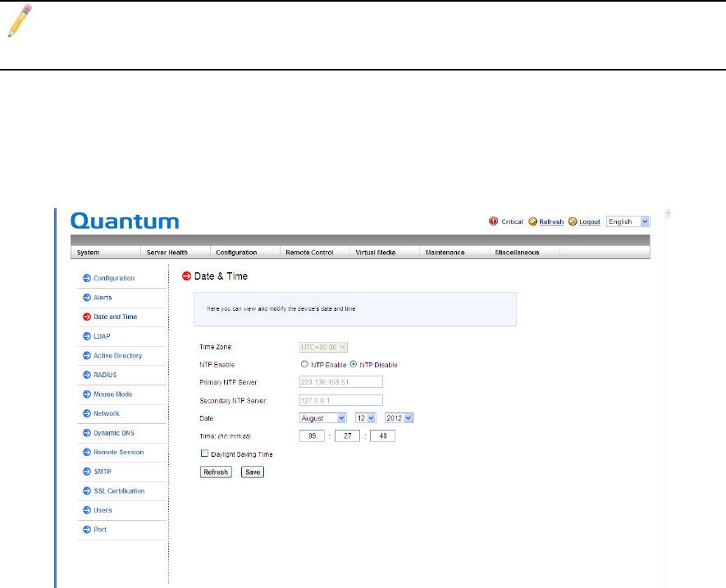Click arrow icon beside Remote Session

(87, 452)
